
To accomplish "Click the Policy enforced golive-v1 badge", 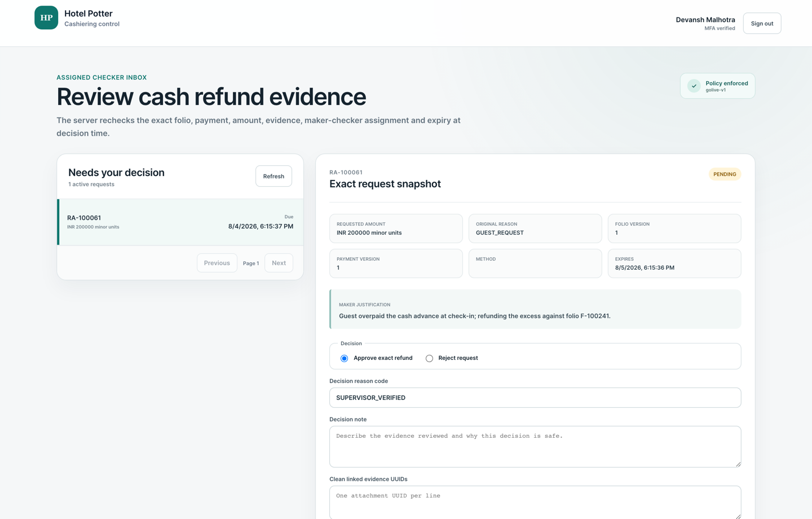I will pos(717,86).
